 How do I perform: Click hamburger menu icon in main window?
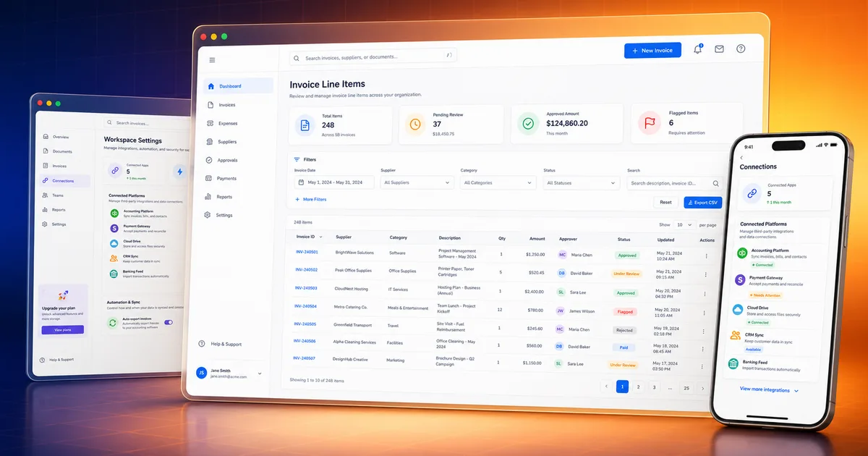click(212, 60)
